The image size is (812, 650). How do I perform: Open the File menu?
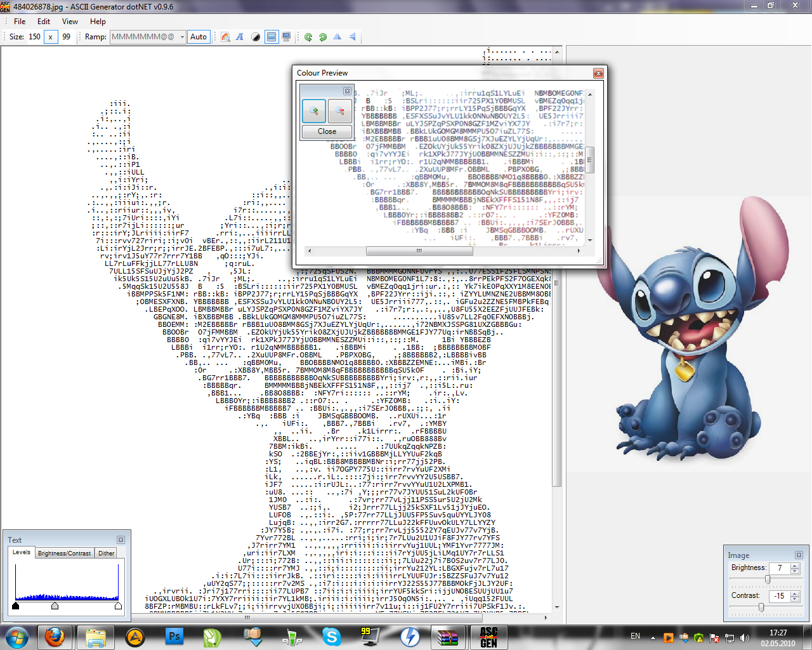pyautogui.click(x=20, y=21)
